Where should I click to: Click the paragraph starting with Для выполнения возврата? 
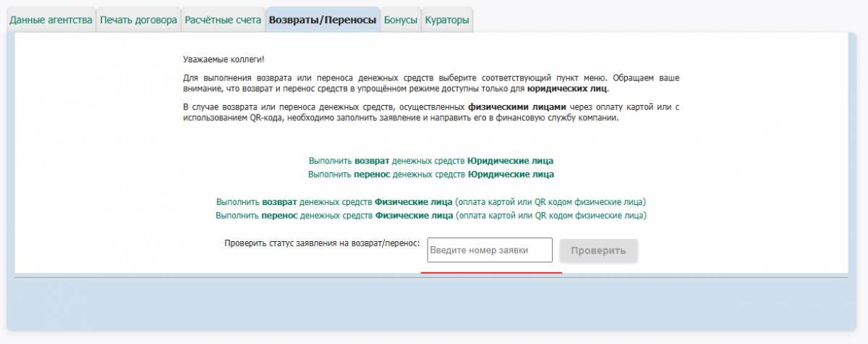(x=430, y=83)
